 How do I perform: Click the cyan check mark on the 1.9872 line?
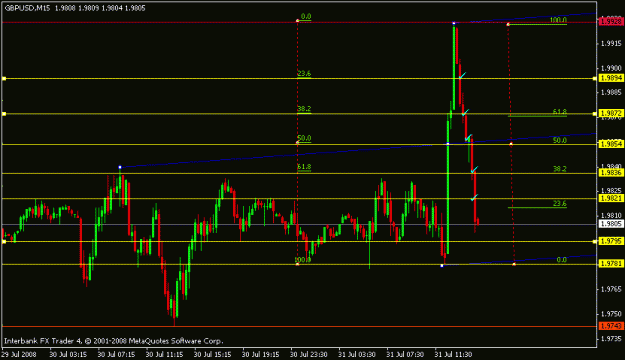(465, 112)
